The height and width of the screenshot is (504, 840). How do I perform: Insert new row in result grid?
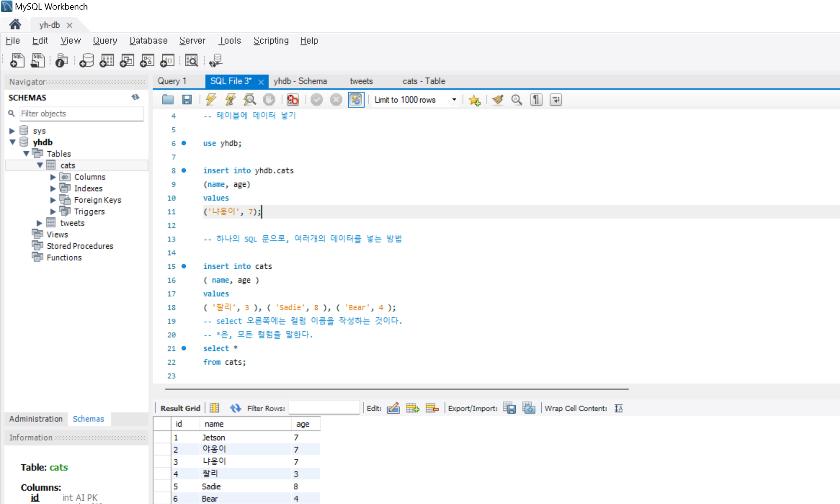[413, 408]
